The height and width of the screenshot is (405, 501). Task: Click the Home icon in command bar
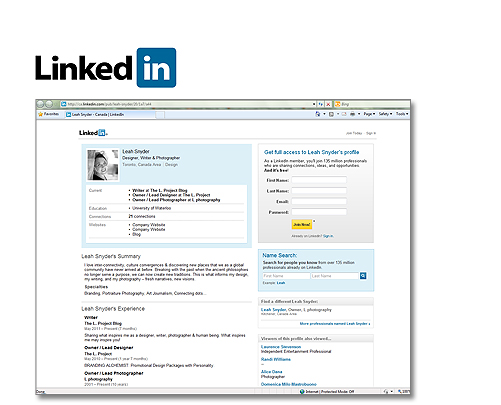pyautogui.click(x=318, y=114)
